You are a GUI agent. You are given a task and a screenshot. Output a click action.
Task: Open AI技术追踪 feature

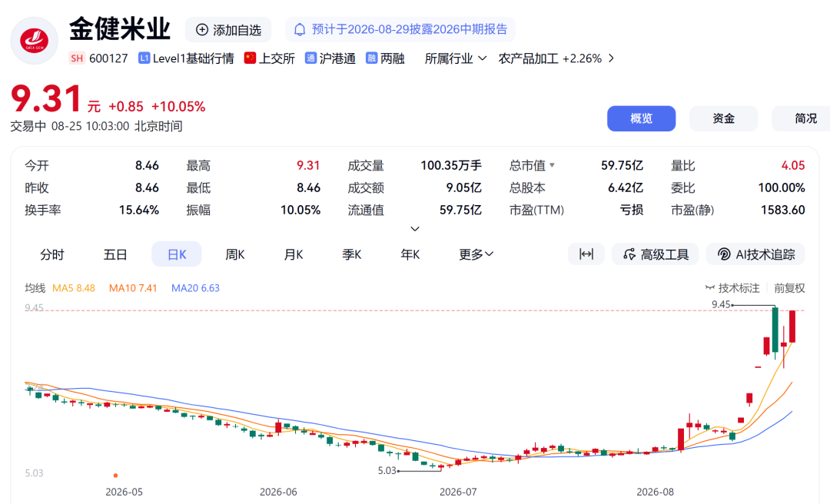point(755,254)
